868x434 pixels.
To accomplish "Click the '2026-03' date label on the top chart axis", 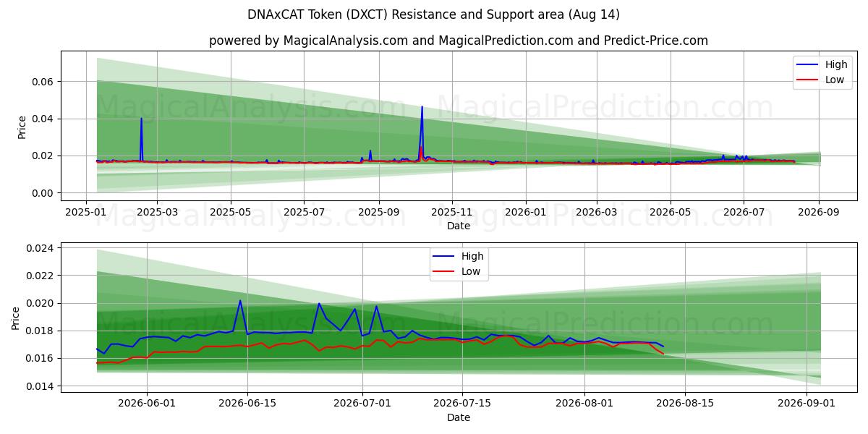I will pyautogui.click(x=596, y=213).
